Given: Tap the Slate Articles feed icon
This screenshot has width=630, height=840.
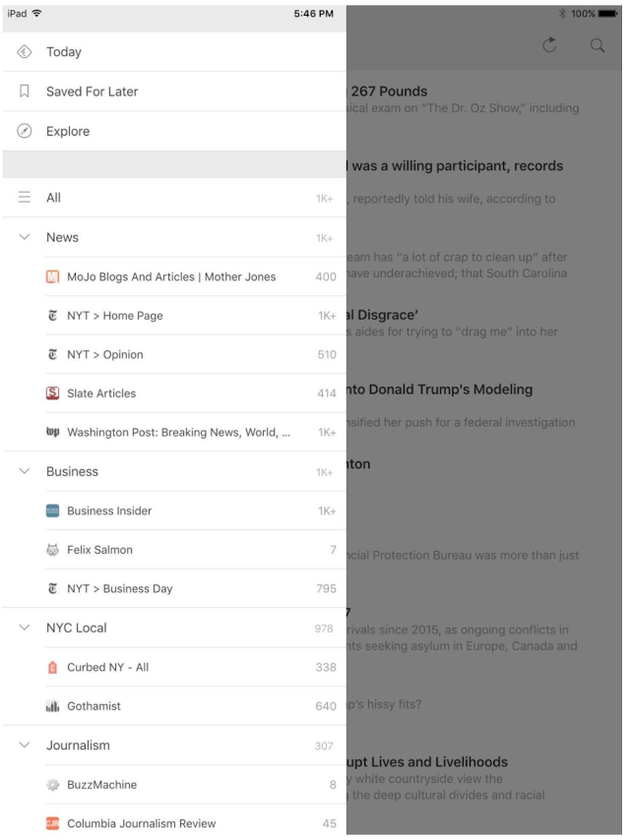Looking at the screenshot, I should point(53,393).
